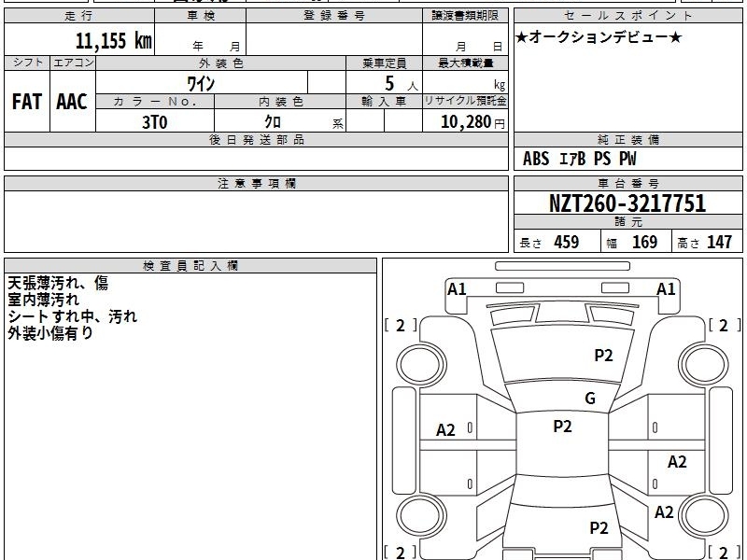Click the 輸入車 header
This screenshot has height=560, width=747.
384,102
